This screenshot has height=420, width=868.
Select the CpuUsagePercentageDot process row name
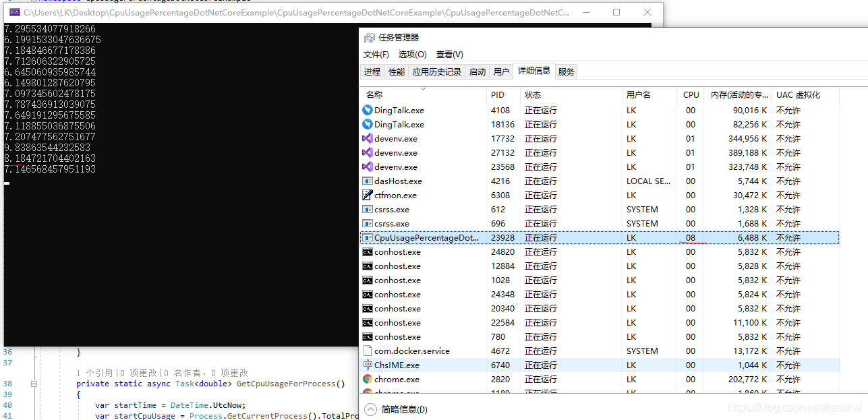[427, 237]
